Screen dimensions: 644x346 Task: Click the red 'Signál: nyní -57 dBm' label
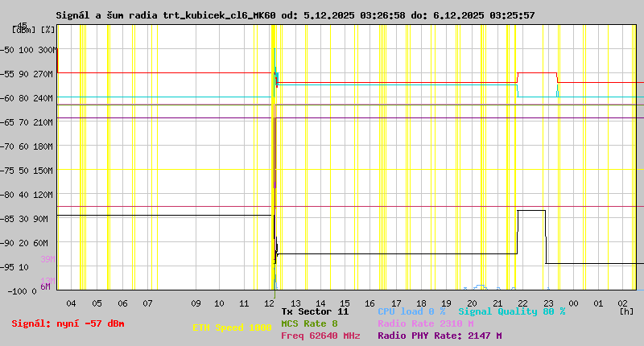[x=68, y=323]
